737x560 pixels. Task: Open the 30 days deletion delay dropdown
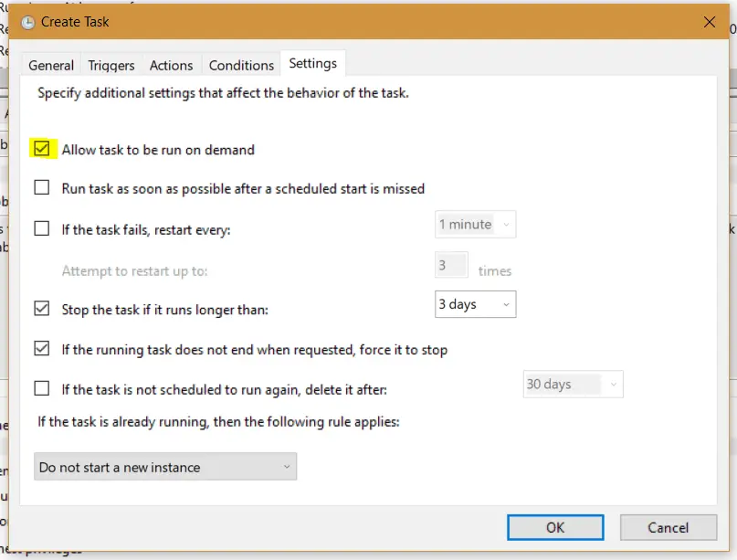click(x=573, y=385)
